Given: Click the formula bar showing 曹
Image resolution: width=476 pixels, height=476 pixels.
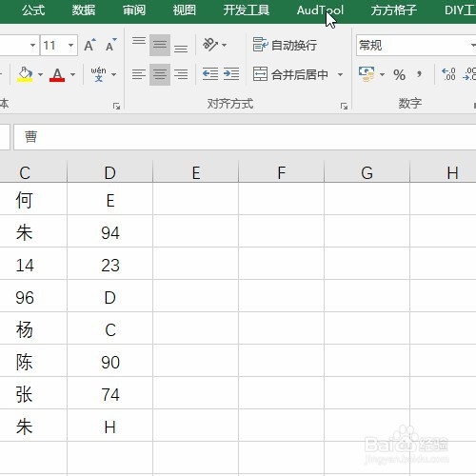Looking at the screenshot, I should pyautogui.click(x=245, y=137).
